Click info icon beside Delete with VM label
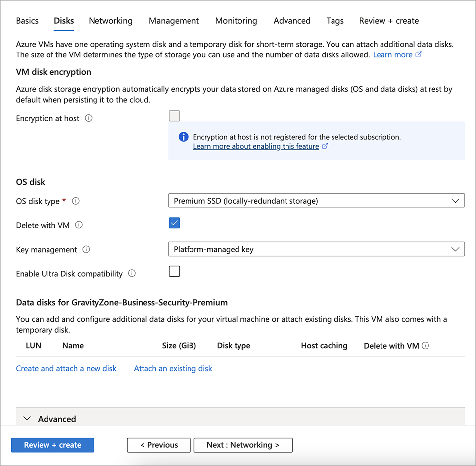 (79, 225)
